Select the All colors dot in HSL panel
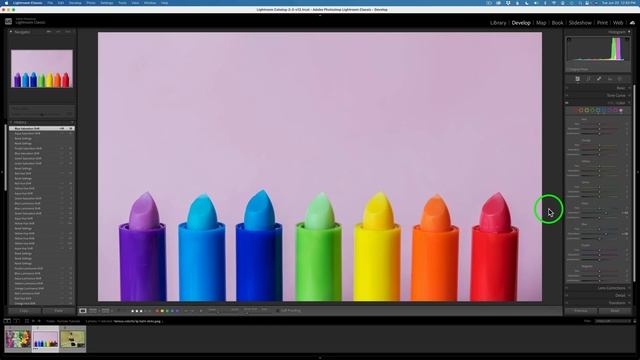Screen dimensions: 640x360 pos(621,110)
